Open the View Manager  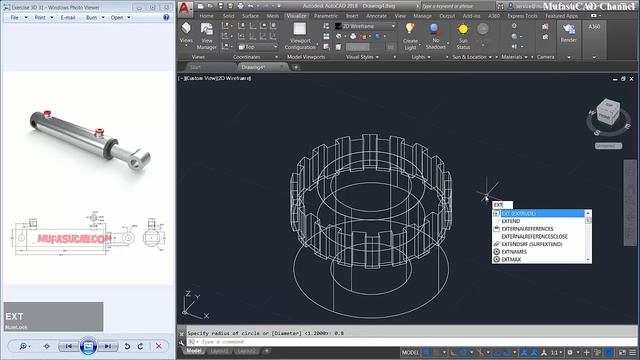pos(207,36)
